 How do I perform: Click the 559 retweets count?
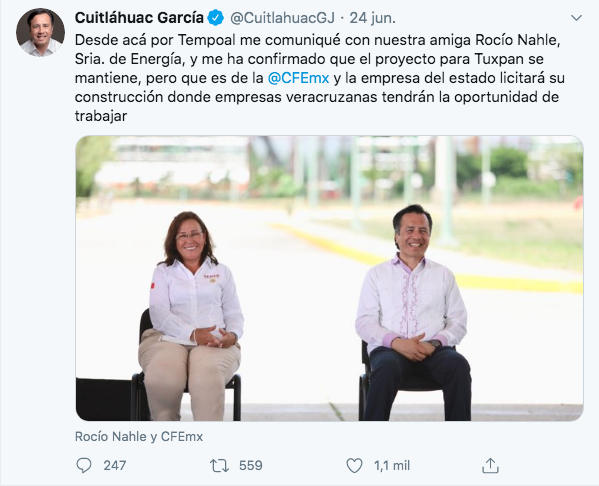[x=251, y=465]
